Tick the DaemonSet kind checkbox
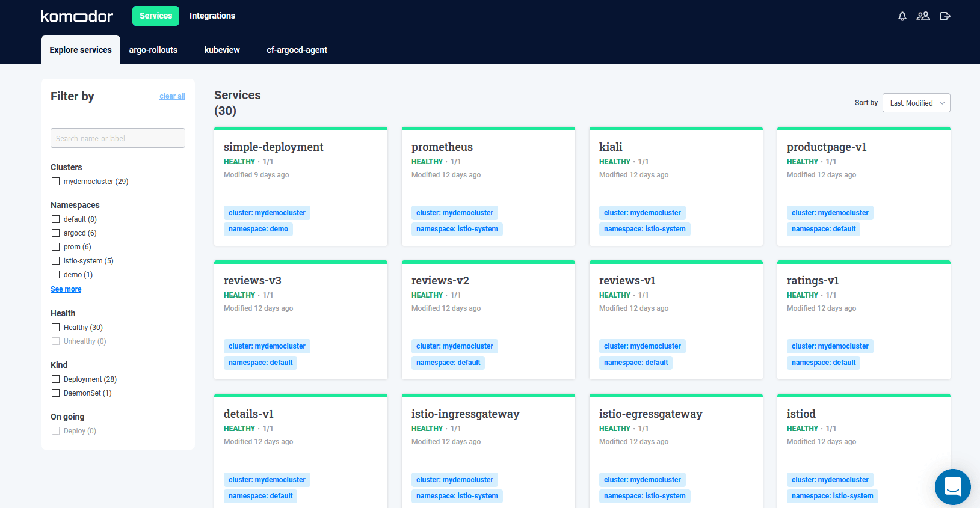This screenshot has height=508, width=980. pos(56,393)
